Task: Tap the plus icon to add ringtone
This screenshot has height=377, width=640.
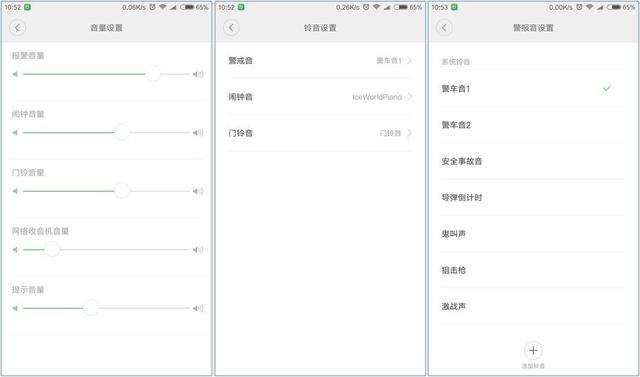Action: (x=533, y=350)
